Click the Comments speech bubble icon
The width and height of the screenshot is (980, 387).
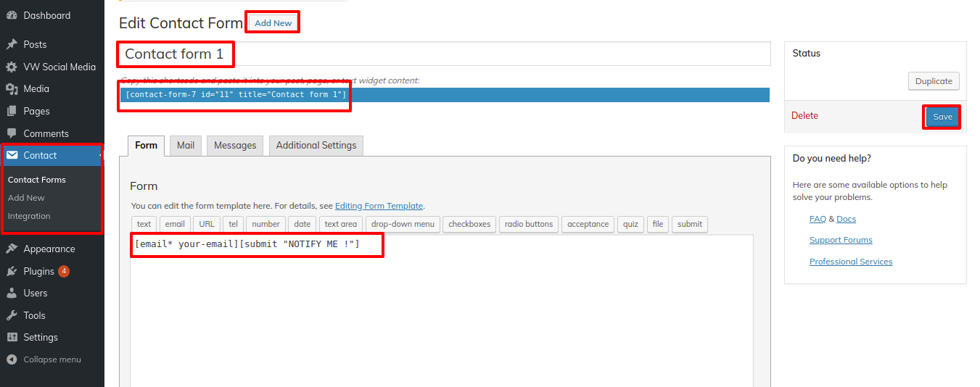pyautogui.click(x=12, y=134)
